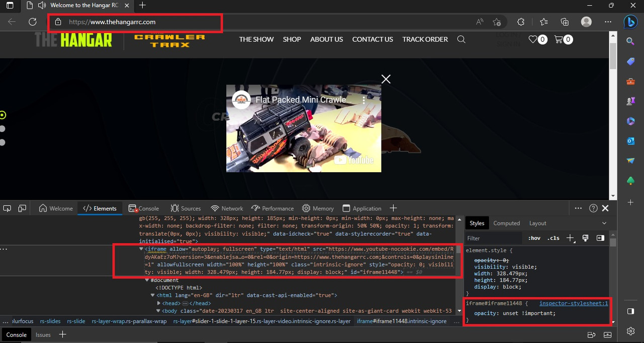Add more tools to DevTools bar

[x=393, y=208]
